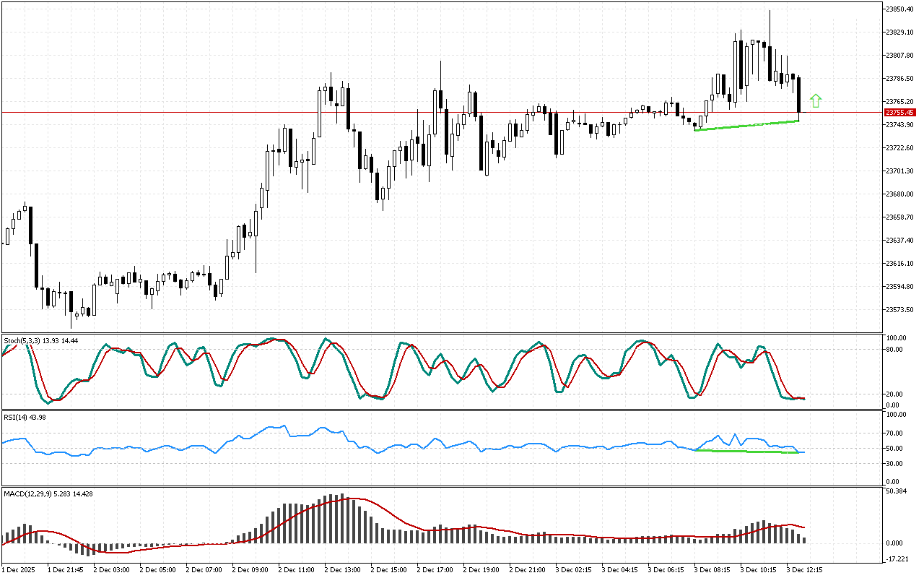
Task: Click the Stochastic 20.00 level label
Action: pos(895,394)
